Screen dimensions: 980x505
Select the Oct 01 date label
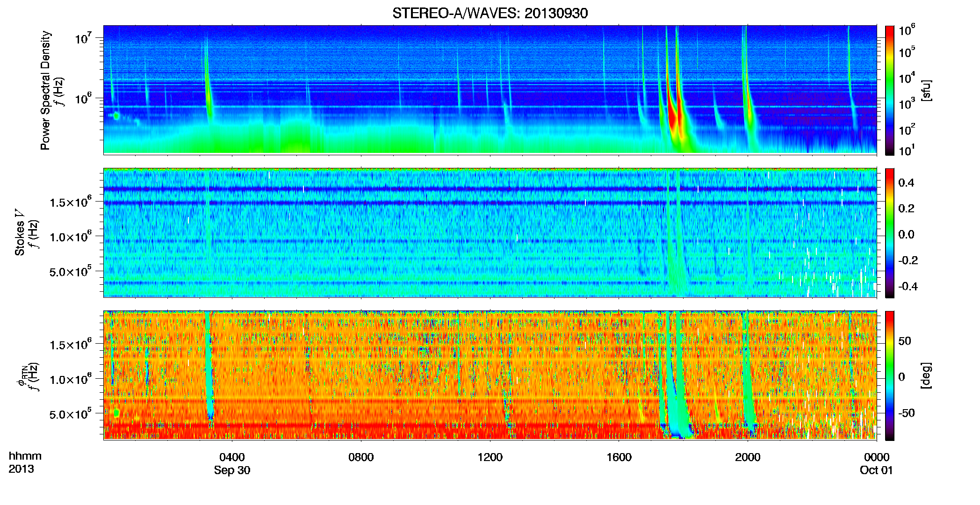877,470
